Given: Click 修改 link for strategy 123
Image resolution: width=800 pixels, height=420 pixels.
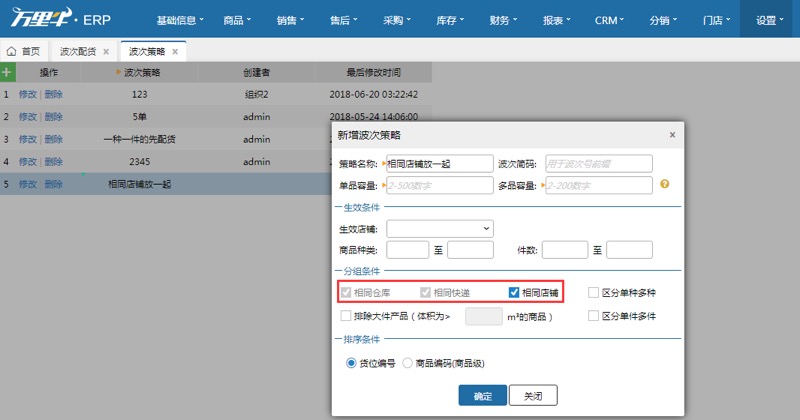Looking at the screenshot, I should click(28, 94).
